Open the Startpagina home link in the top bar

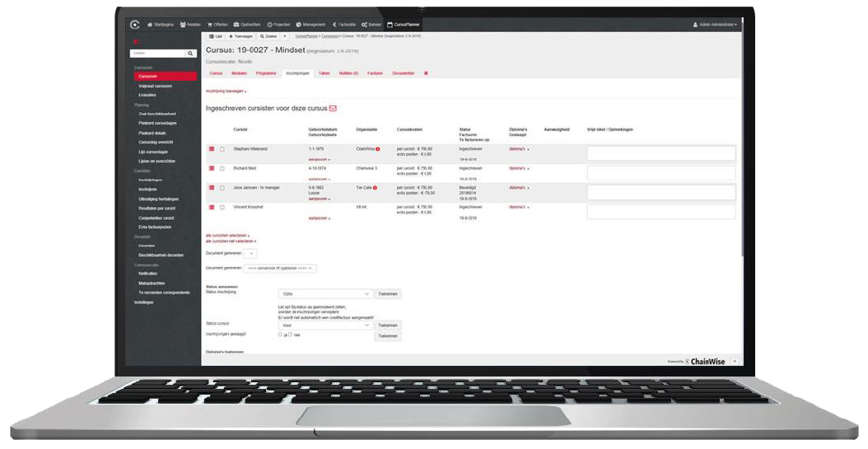[x=160, y=25]
